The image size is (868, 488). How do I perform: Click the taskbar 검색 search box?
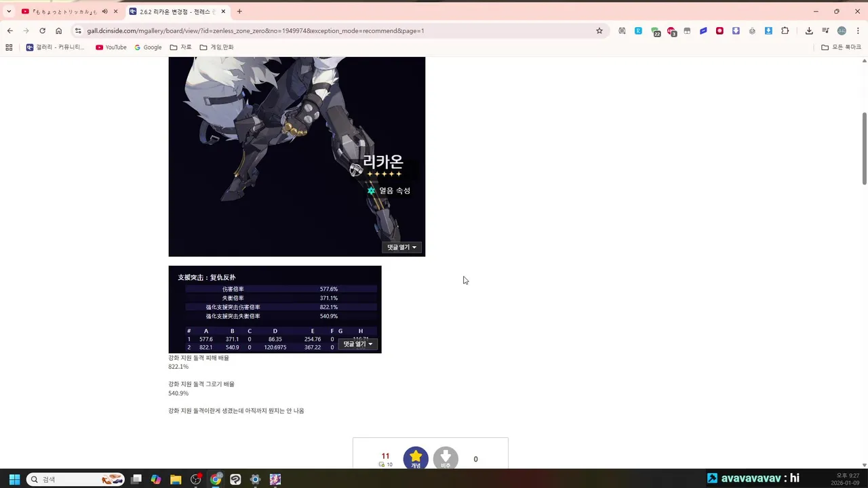coord(75,479)
